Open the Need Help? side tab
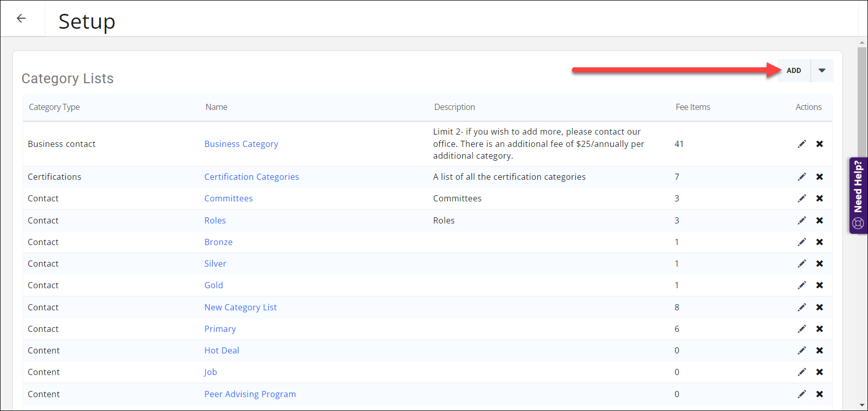This screenshot has height=411, width=868. click(x=858, y=196)
